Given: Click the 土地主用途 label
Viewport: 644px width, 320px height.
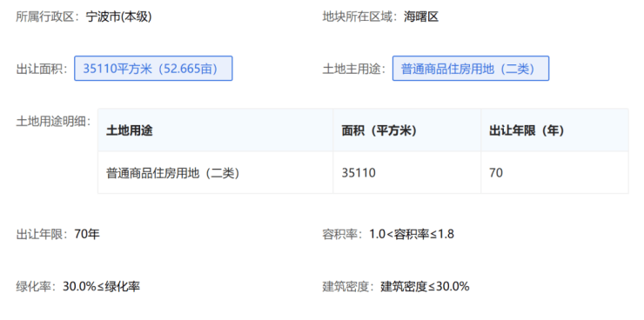Looking at the screenshot, I should click(x=352, y=69).
